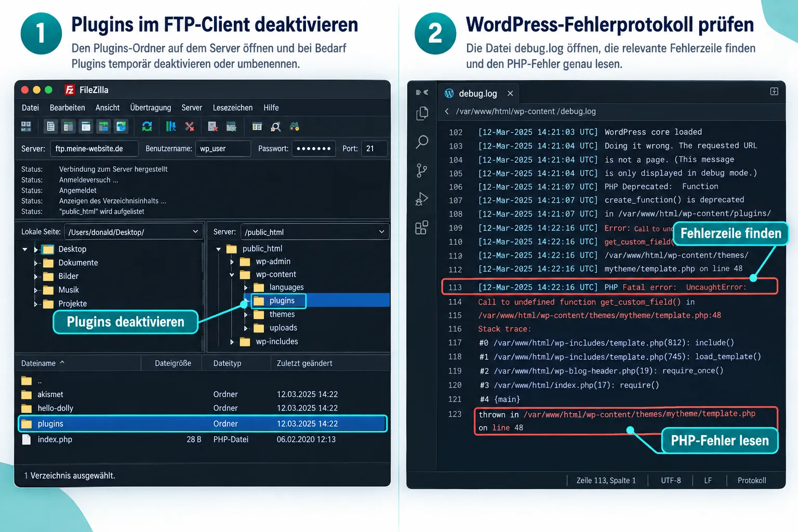798x532 pixels.
Task: Switch to the debug.log editor tab
Action: (x=478, y=94)
